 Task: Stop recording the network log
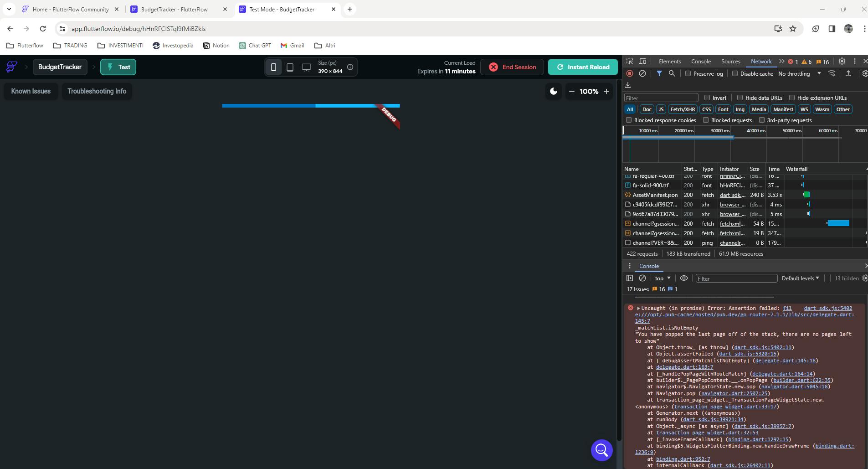[x=630, y=73]
